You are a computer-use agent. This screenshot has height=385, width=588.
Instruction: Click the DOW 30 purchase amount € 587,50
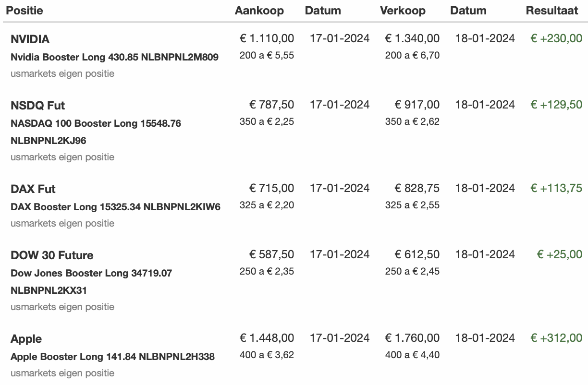coord(271,254)
